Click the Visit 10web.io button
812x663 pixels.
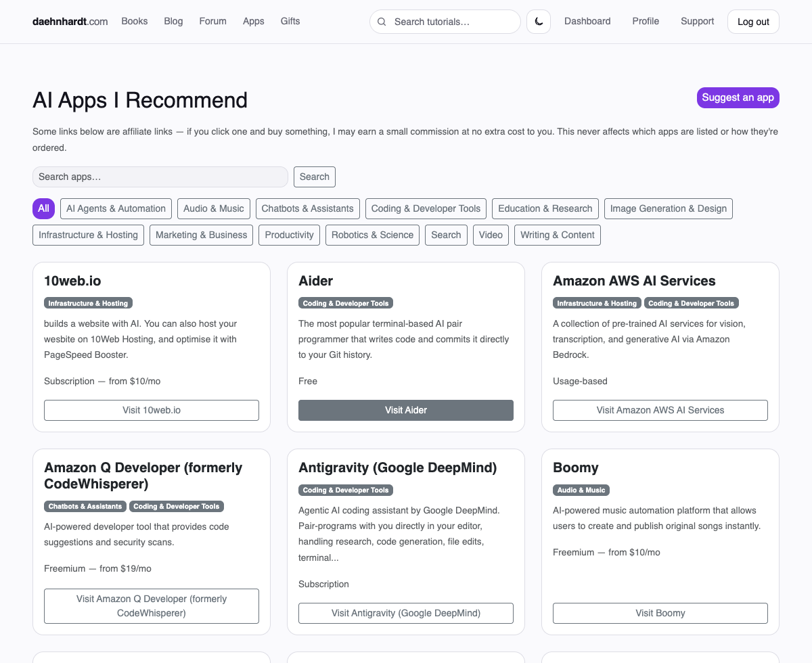(x=152, y=410)
